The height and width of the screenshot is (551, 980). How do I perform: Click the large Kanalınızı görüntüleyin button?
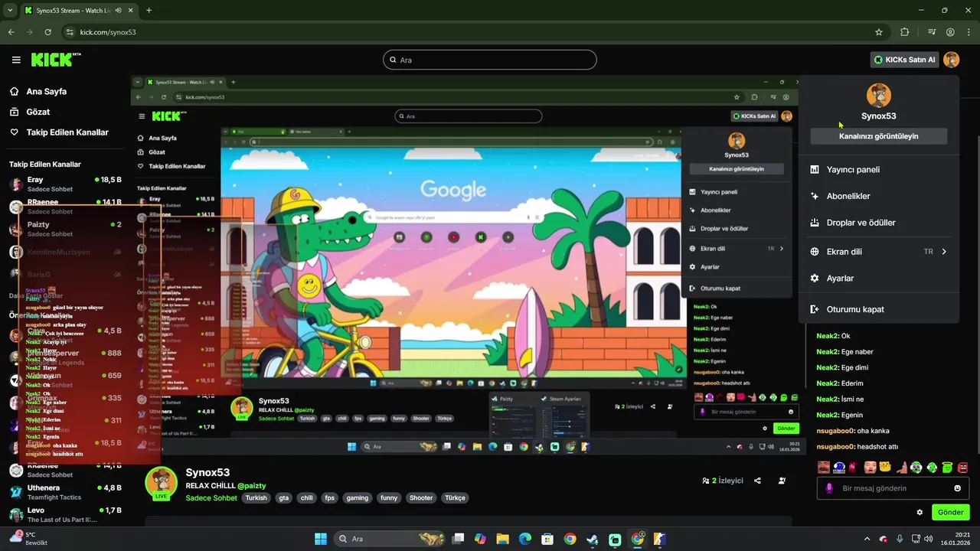(x=879, y=136)
